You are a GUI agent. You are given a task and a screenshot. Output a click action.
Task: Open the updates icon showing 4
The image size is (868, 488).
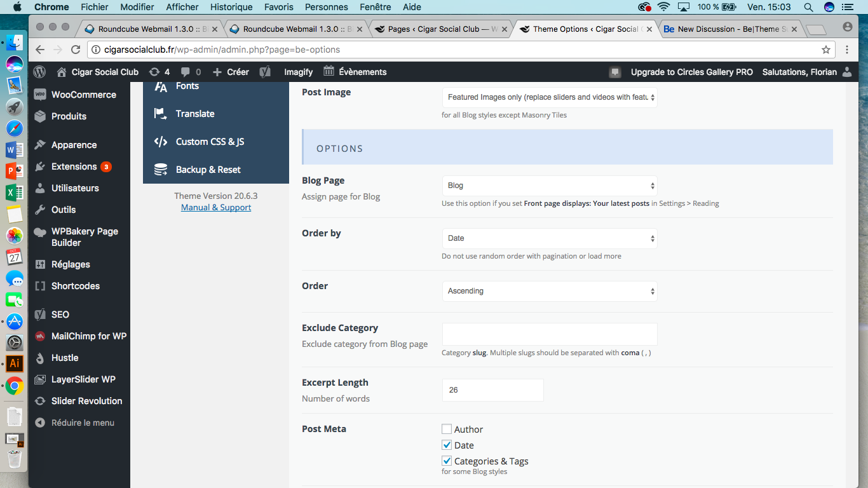click(x=159, y=72)
